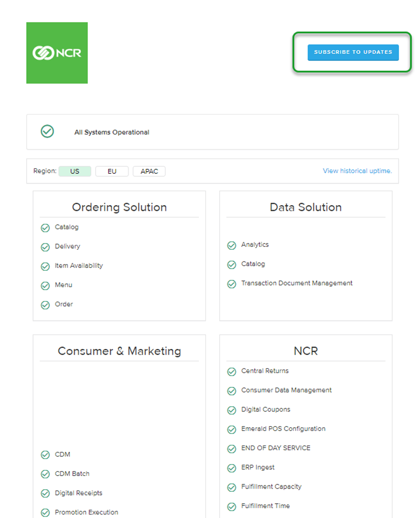Image resolution: width=420 pixels, height=518 pixels.
Task: Click status icon beside Delivery
Action: [x=45, y=247]
